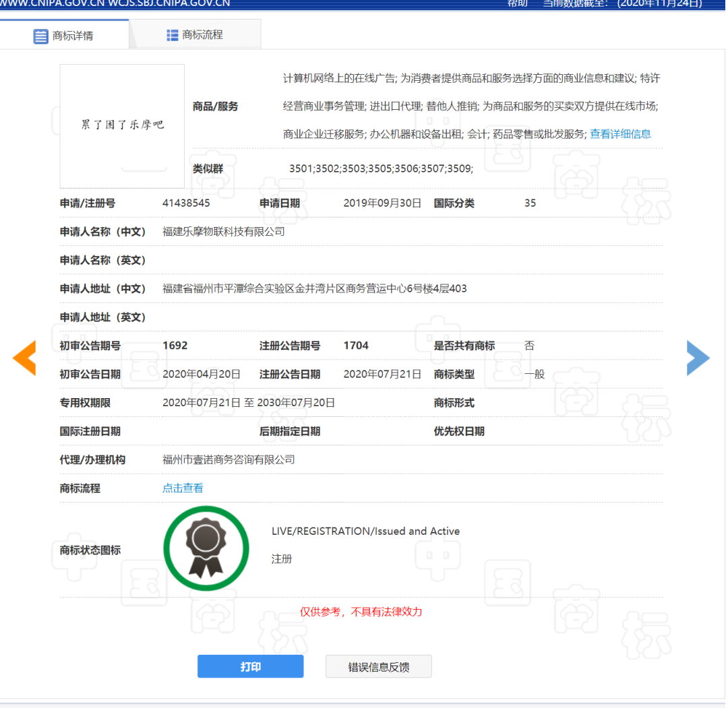This screenshot has width=728, height=708.
Task: Click the red disclaimer 仅供参考 text
Action: point(361,612)
